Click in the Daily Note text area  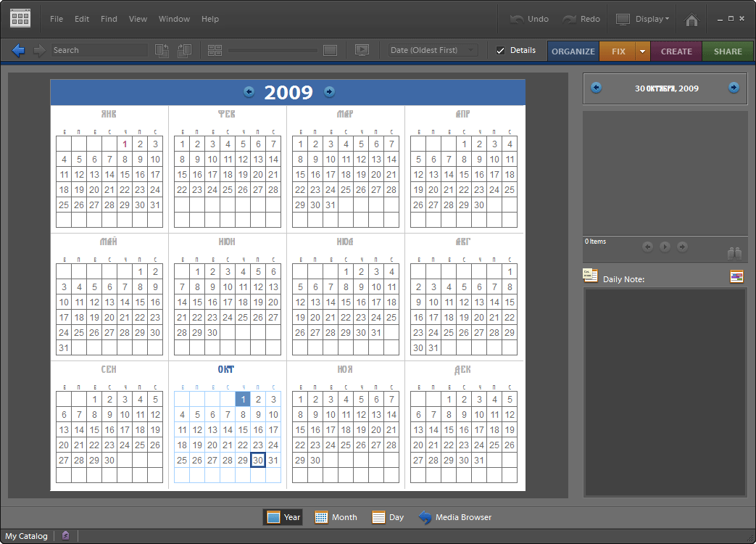point(665,392)
